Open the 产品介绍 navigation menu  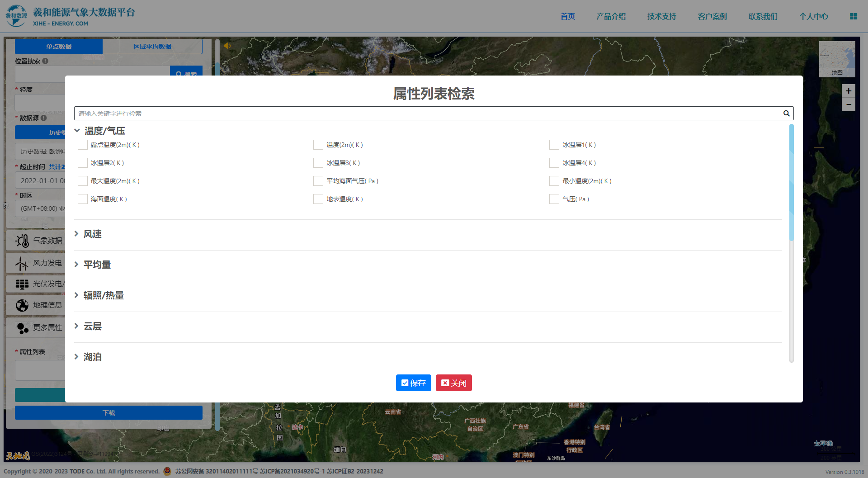611,16
